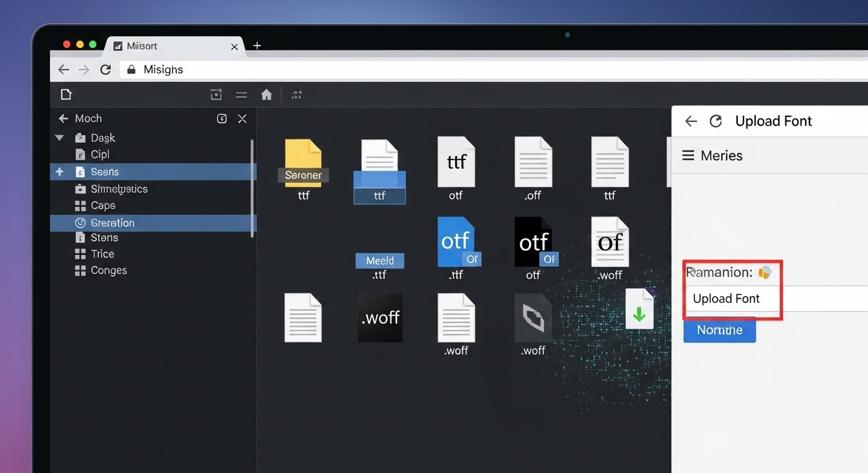
Task: Select the black .woff file thumbnail
Action: tap(380, 318)
